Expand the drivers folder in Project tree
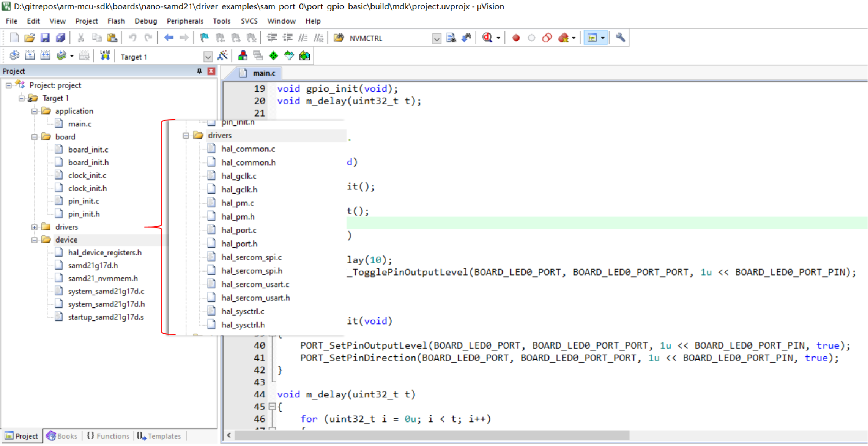868x446 pixels. point(34,227)
